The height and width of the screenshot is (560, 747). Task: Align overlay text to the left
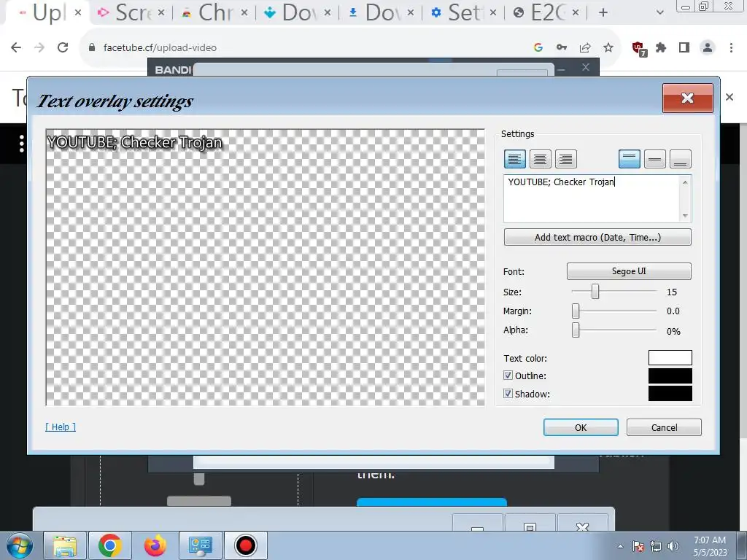click(514, 159)
